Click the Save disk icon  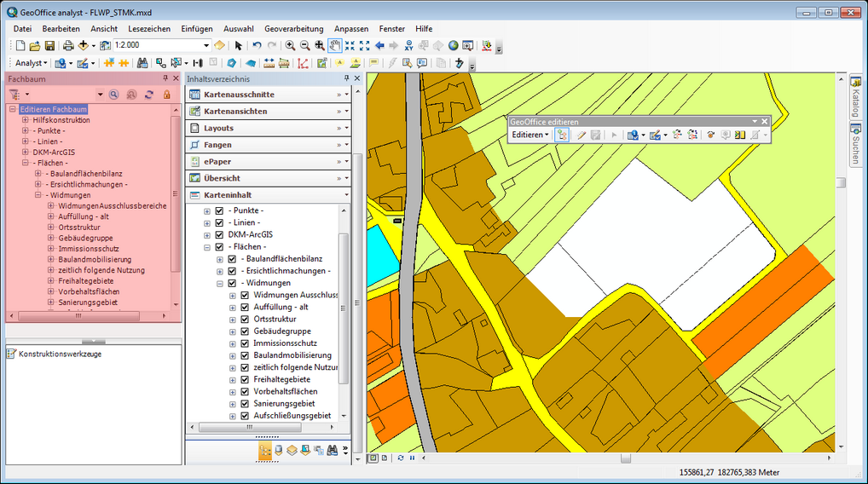click(50, 45)
